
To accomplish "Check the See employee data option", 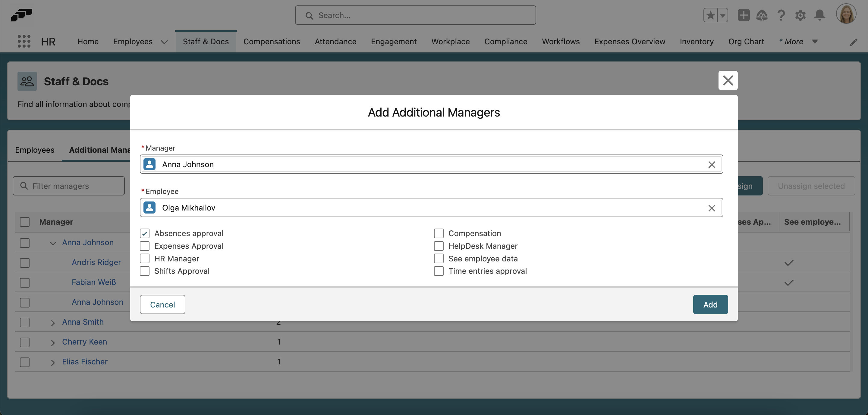I will [x=439, y=258].
